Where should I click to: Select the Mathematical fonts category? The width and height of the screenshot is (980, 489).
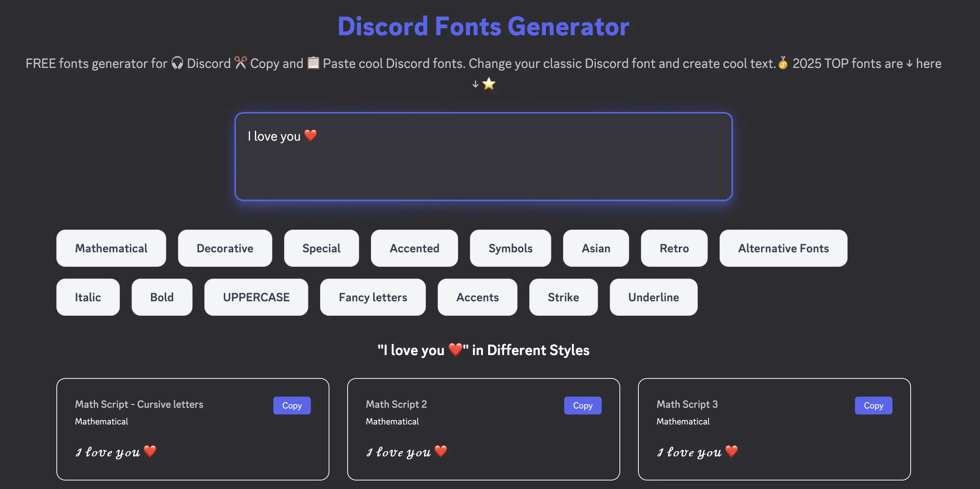click(111, 248)
